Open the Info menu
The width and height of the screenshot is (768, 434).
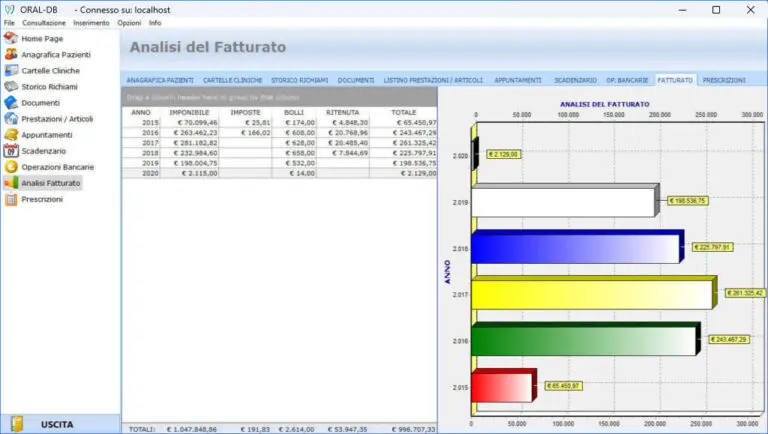(155, 23)
